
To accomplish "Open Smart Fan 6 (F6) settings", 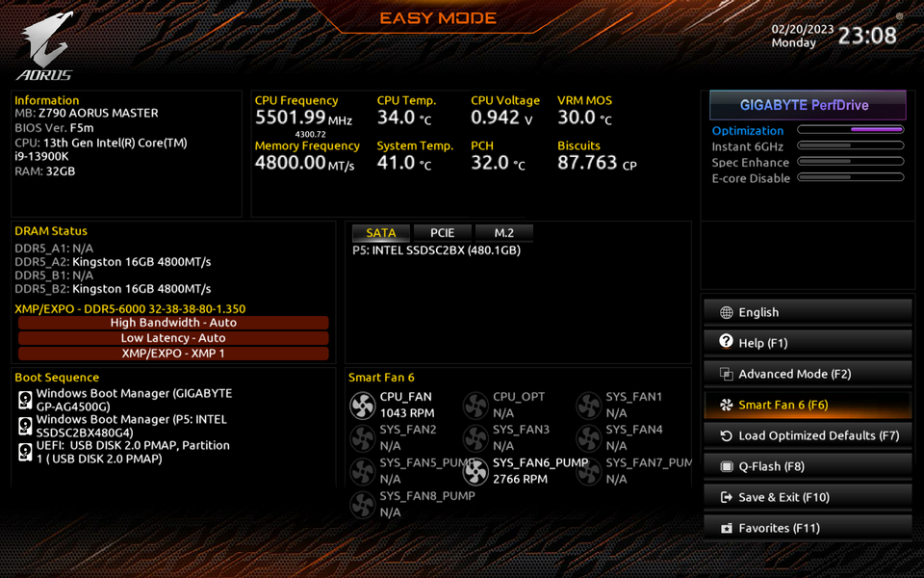I will 808,405.
